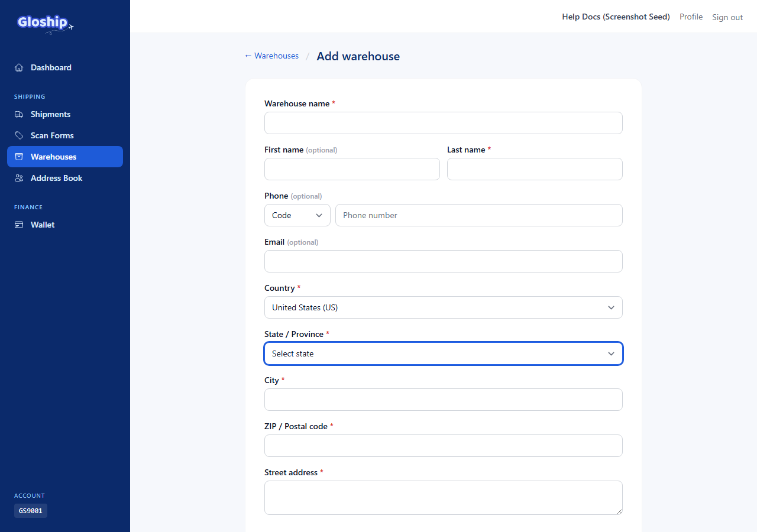Viewport: 757px width, 532px height.
Task: Click the GS9001 account badge
Action: click(x=31, y=511)
